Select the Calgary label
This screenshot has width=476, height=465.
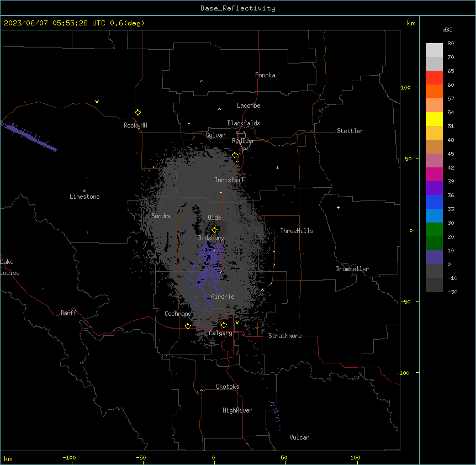pyautogui.click(x=220, y=333)
